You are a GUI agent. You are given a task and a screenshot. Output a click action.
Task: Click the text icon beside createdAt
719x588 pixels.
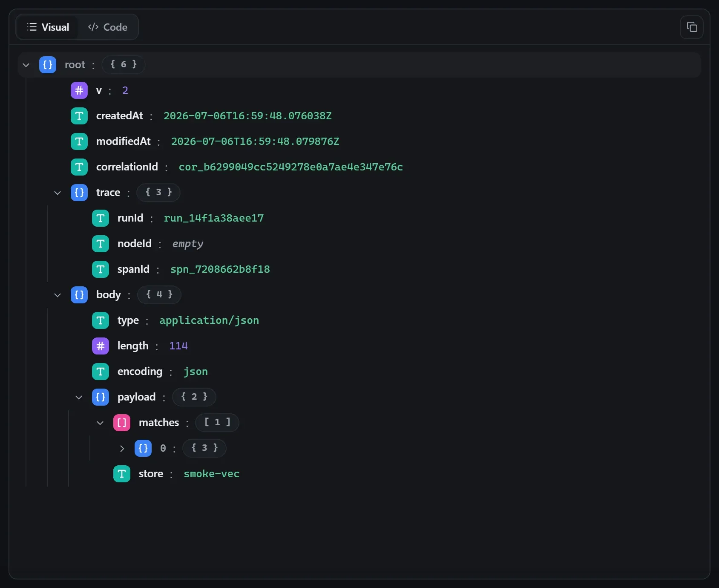coord(79,116)
